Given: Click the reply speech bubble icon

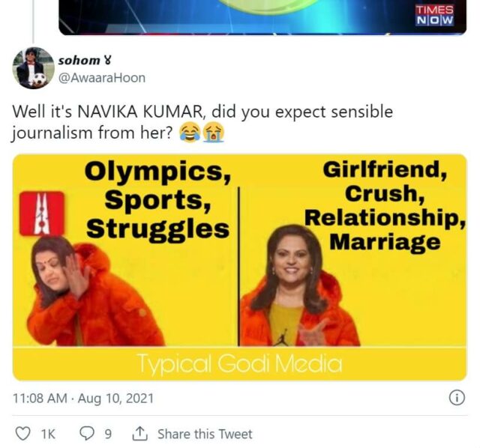Looking at the screenshot, I should pos(87,433).
